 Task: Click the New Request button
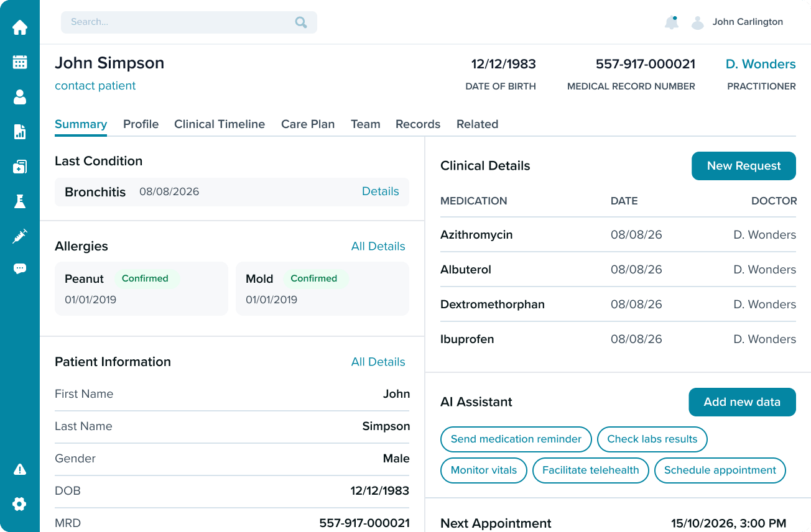744,166
